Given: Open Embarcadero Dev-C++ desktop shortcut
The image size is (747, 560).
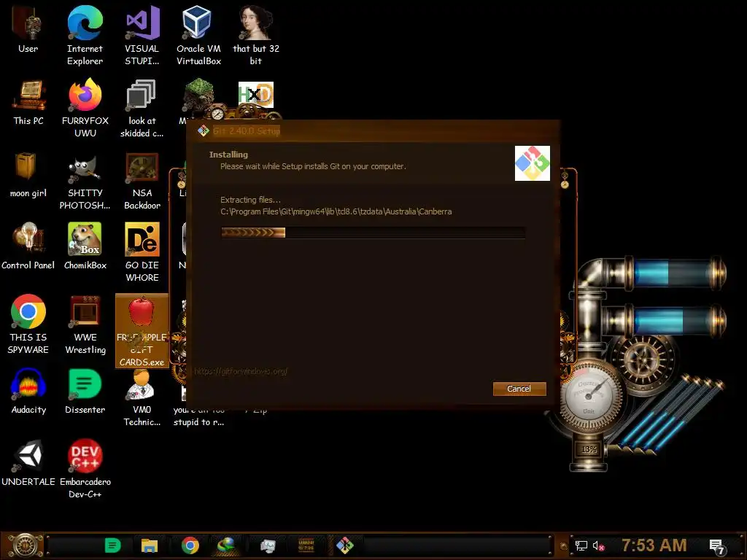Looking at the screenshot, I should pyautogui.click(x=85, y=470).
